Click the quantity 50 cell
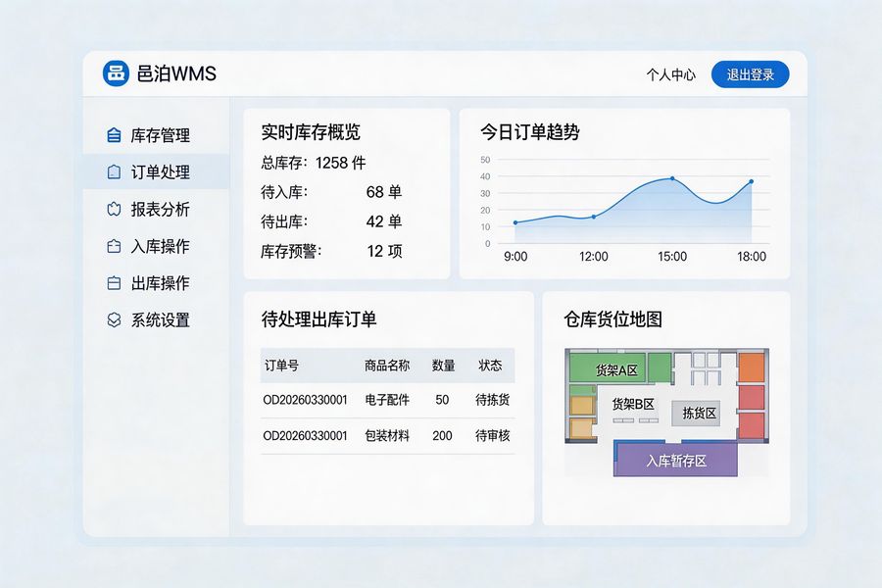 click(442, 400)
